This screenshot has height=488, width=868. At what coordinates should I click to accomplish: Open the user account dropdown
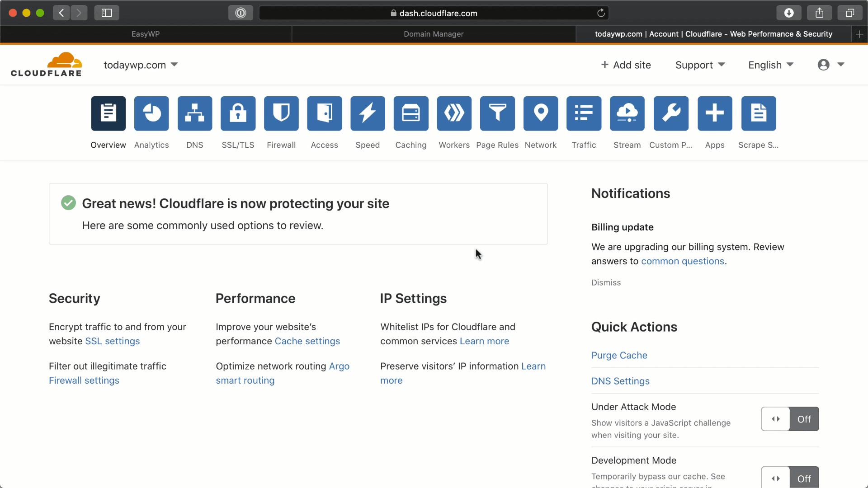tap(831, 65)
